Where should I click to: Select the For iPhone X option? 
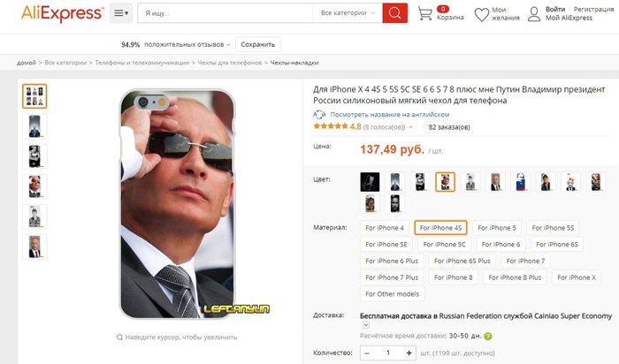(577, 277)
